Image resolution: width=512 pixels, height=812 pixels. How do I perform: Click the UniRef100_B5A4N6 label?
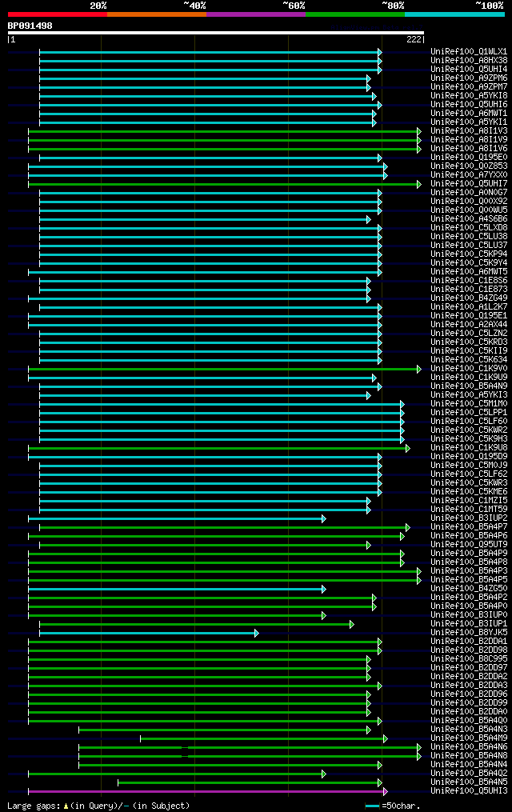click(469, 747)
